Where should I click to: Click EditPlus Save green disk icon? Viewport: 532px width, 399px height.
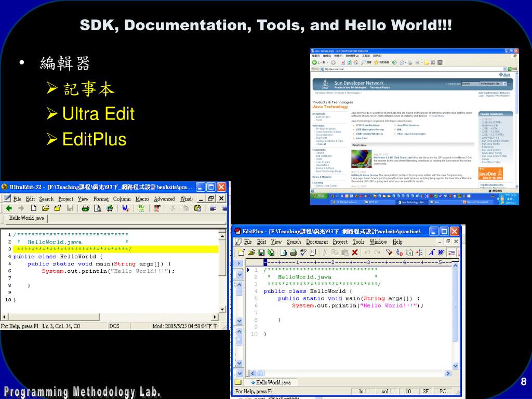[x=261, y=252]
